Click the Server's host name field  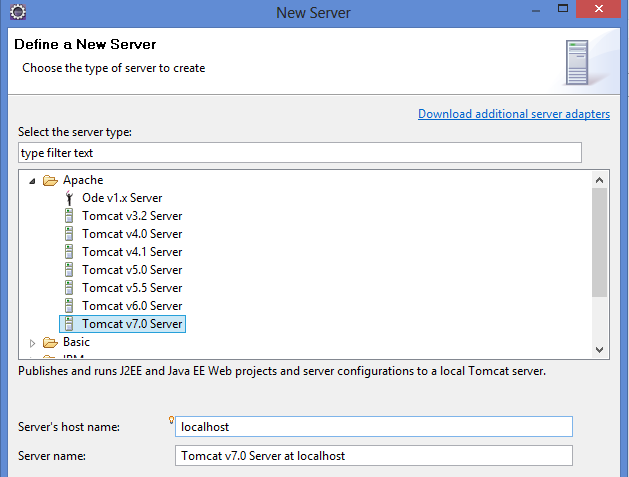pos(373,426)
